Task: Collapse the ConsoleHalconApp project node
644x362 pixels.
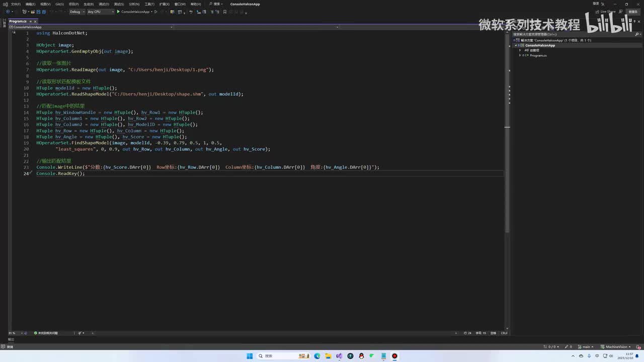Action: (x=516, y=45)
